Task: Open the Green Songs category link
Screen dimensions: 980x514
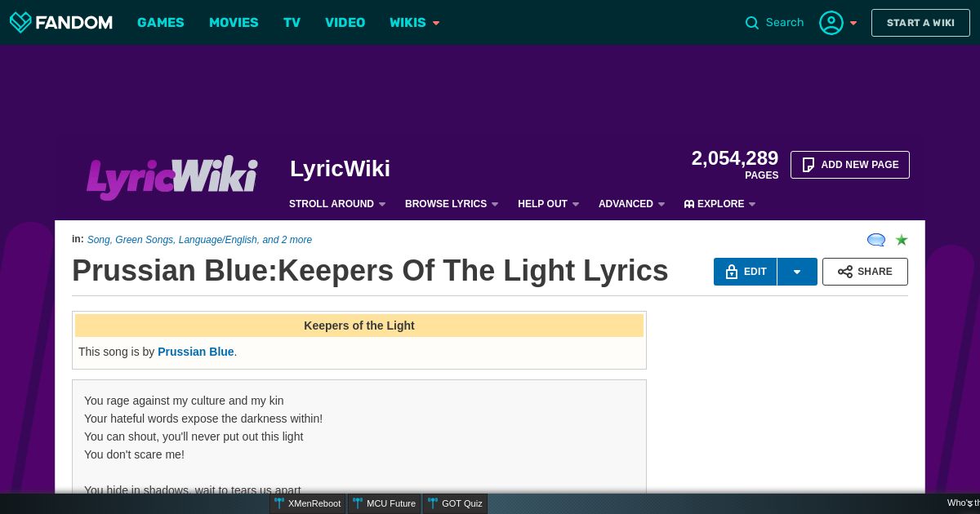Action: tap(144, 240)
